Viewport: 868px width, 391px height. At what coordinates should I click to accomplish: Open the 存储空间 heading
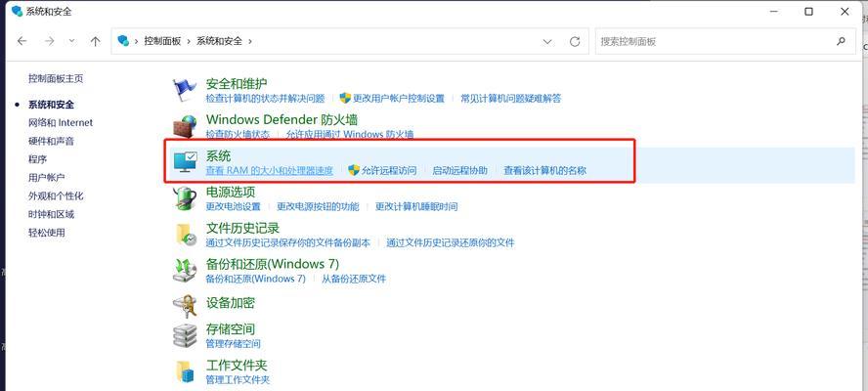(231, 329)
